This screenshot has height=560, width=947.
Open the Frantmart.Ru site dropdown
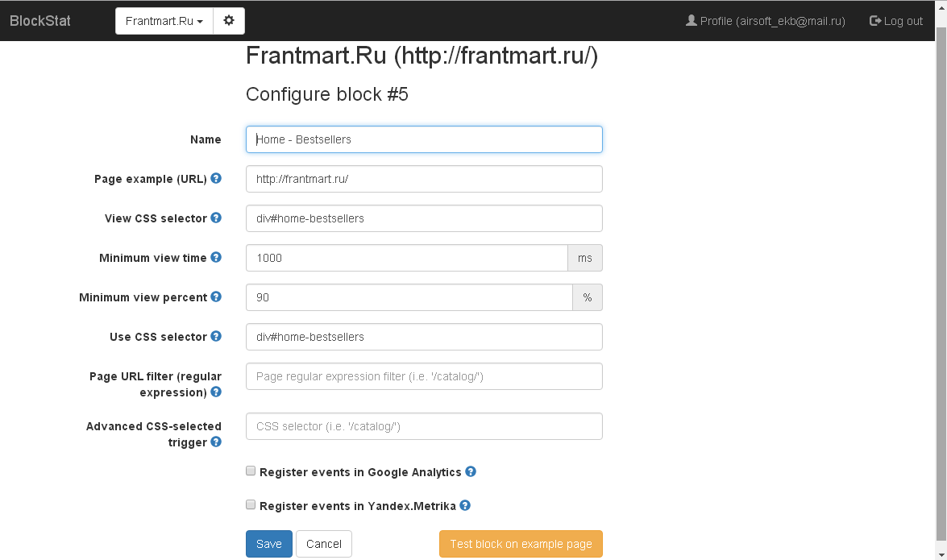coord(164,21)
